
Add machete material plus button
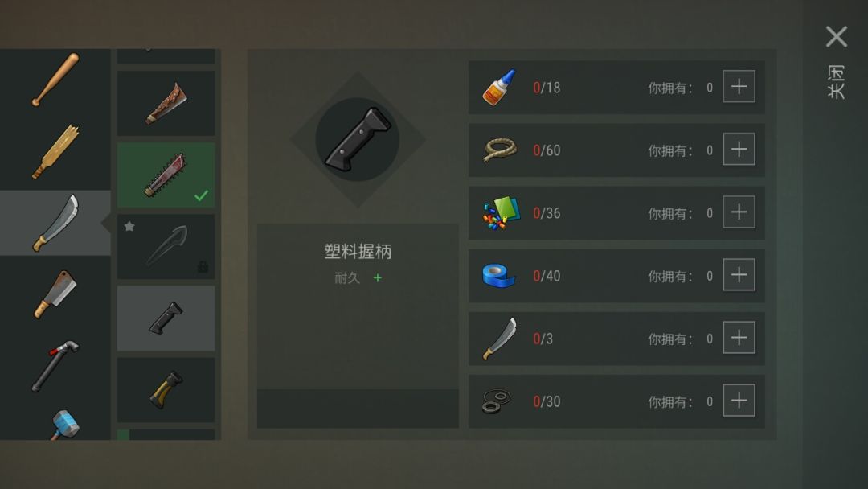pyautogui.click(x=739, y=337)
